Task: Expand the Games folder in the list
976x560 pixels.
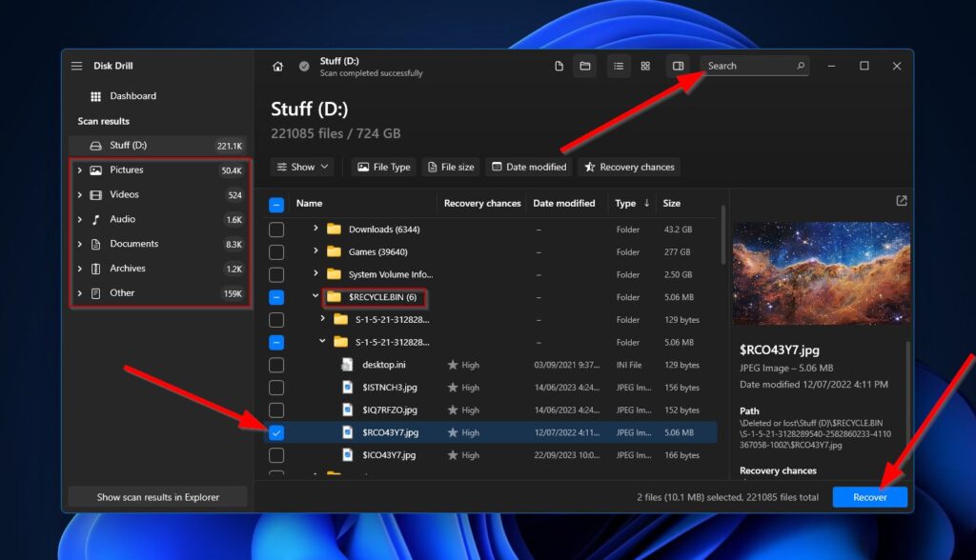Action: [x=315, y=251]
